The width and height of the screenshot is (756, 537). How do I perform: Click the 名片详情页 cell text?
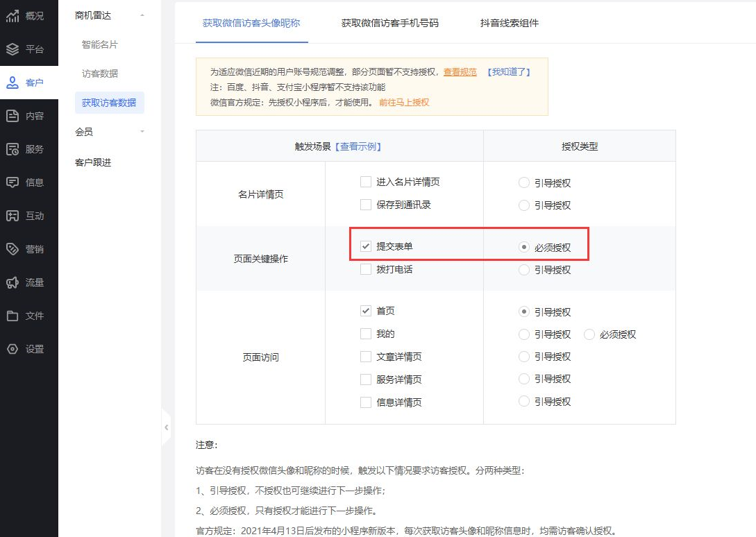tap(261, 194)
